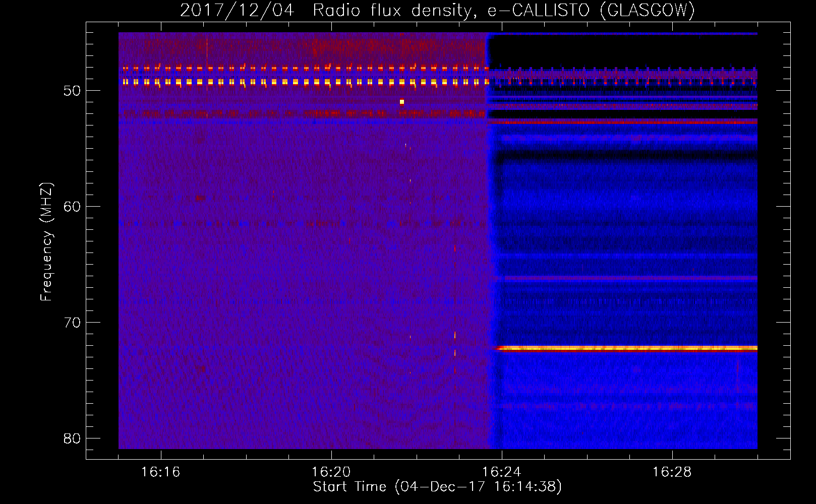The width and height of the screenshot is (816, 504).
Task: Click the 50 frequency tick label
Action: coord(72,91)
